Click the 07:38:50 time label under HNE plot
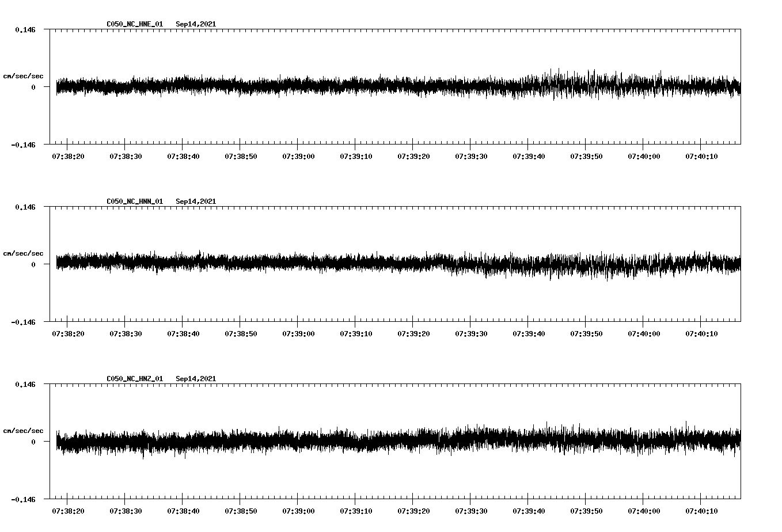The width and height of the screenshot is (782, 532). point(241,157)
